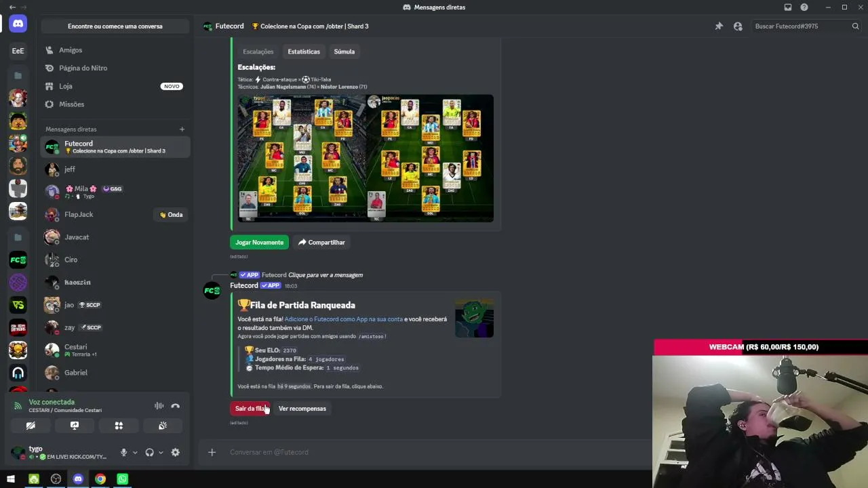Screen dimensions: 868x488
Task: Open the Ciro direct message
Action: coord(115,260)
